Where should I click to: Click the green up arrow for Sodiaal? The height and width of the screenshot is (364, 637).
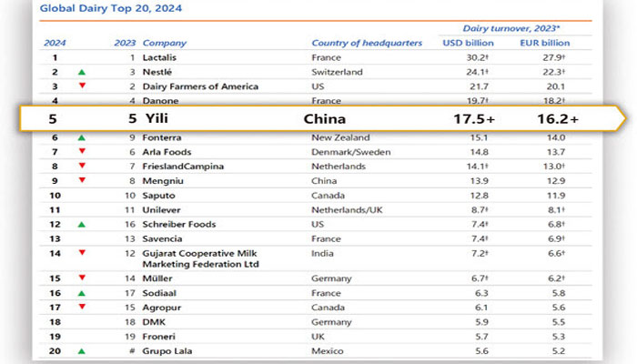(83, 293)
